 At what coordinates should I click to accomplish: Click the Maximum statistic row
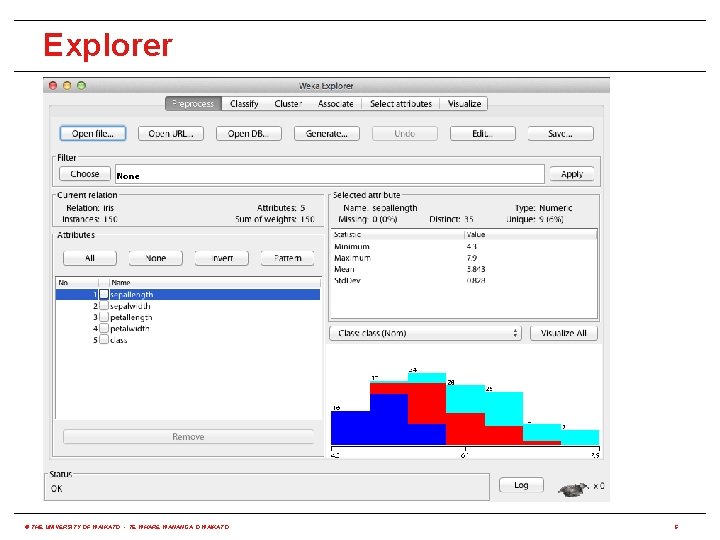coord(464,258)
